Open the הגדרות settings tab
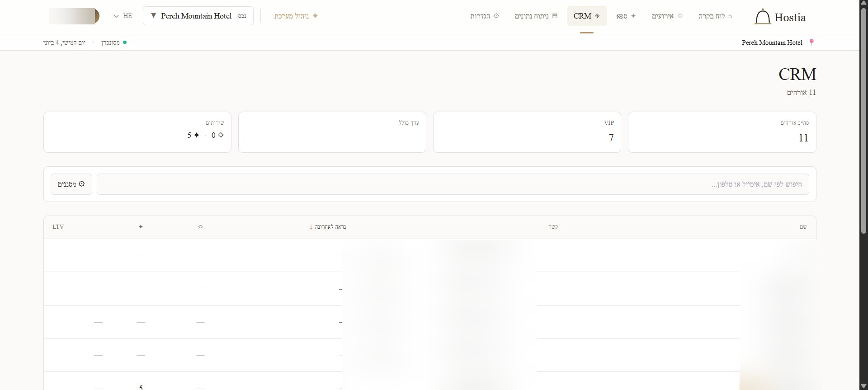Viewport: 868px width, 390px height. click(485, 16)
